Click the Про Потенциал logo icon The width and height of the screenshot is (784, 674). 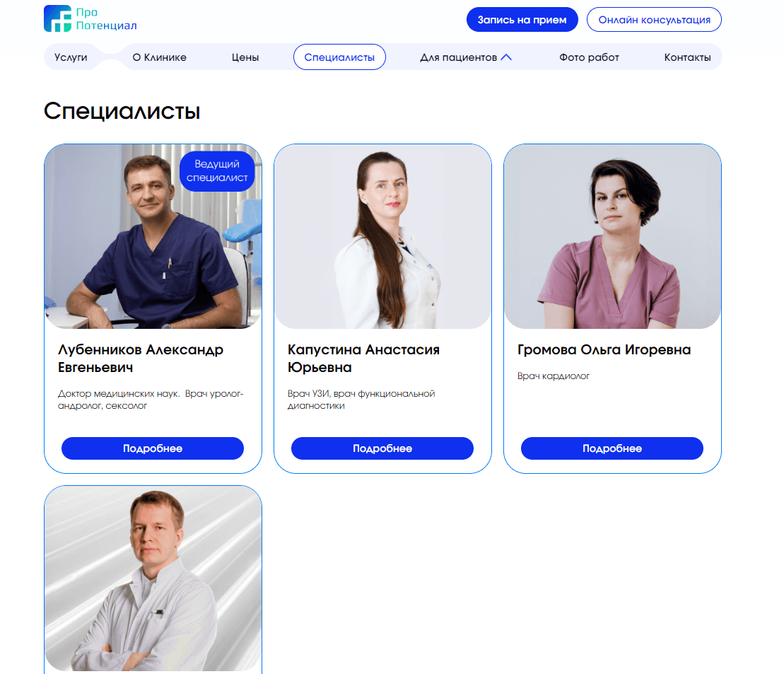tap(57, 18)
